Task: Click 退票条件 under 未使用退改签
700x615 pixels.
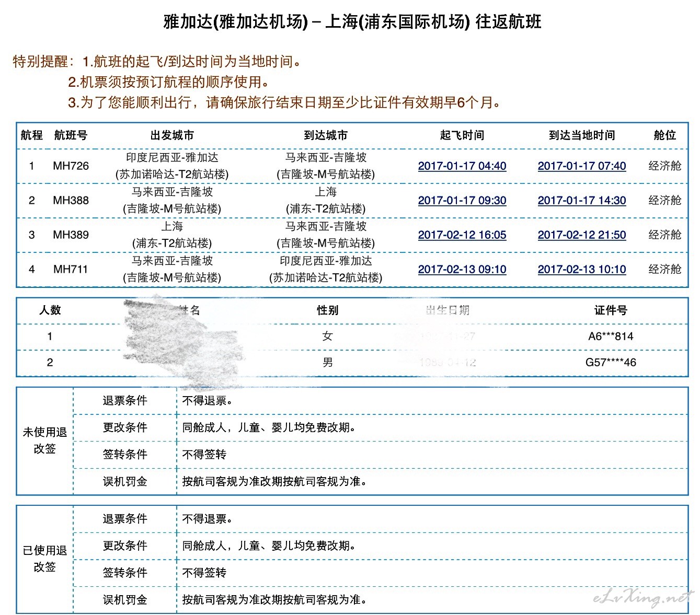Action: tap(125, 401)
